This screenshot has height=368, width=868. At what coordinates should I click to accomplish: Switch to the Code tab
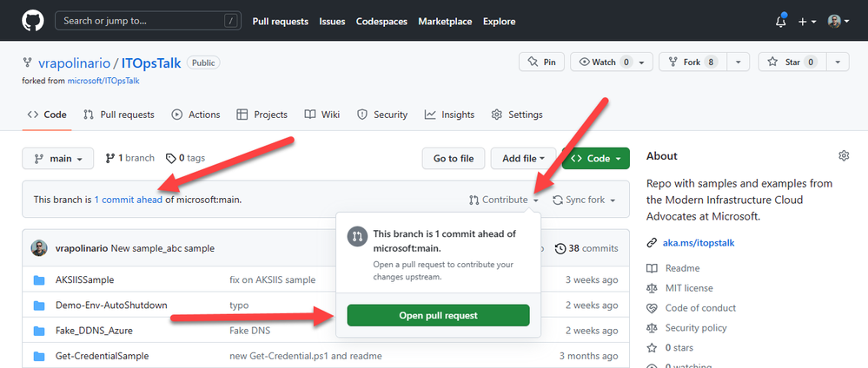[47, 115]
